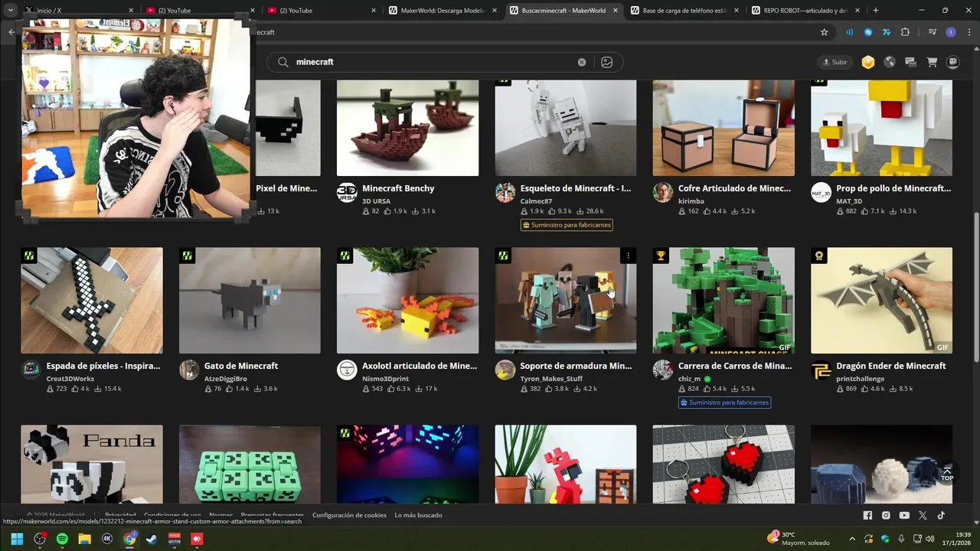Open Axolotl articulado thumbnail
Screen dimensions: 980x551
407,300
